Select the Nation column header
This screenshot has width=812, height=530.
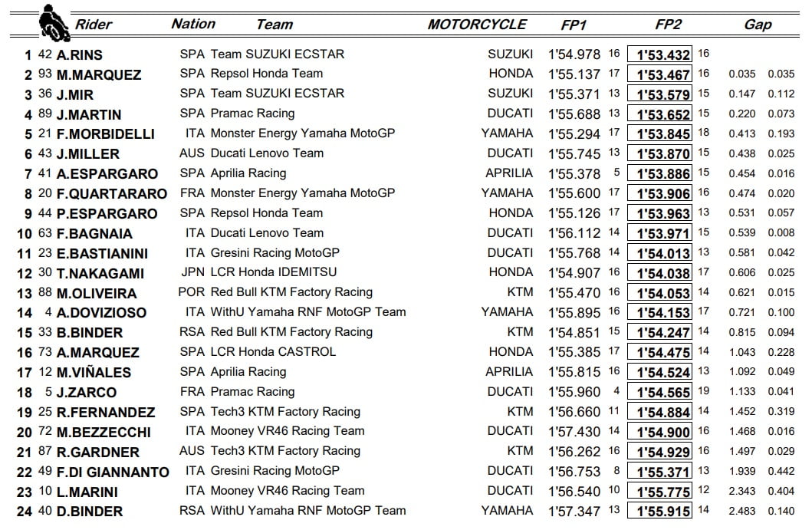click(193, 24)
